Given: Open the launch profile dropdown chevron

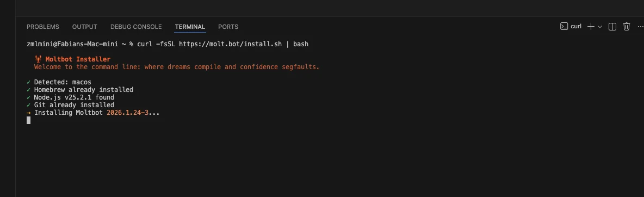Looking at the screenshot, I should [x=599, y=27].
